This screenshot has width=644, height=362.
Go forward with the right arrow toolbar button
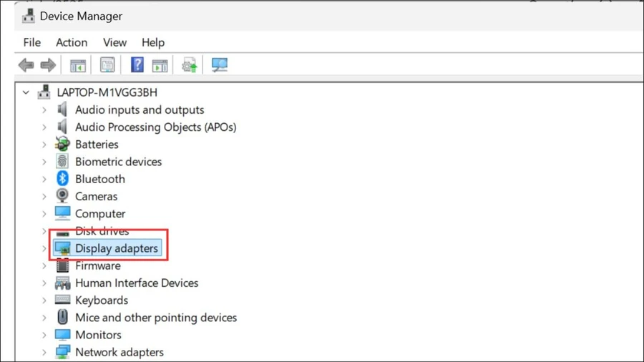pyautogui.click(x=48, y=65)
